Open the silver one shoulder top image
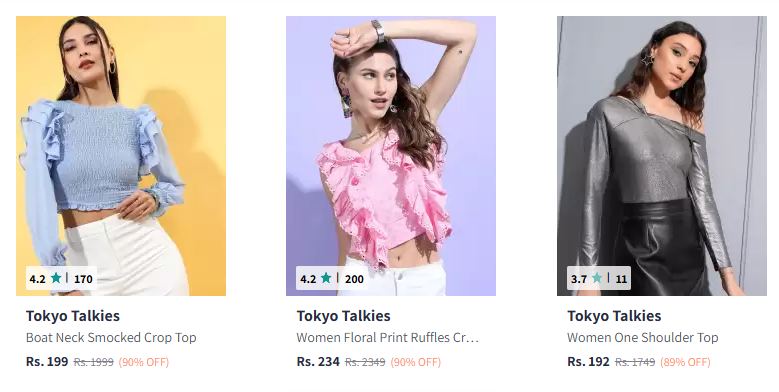779x392 pixels. 662,156
